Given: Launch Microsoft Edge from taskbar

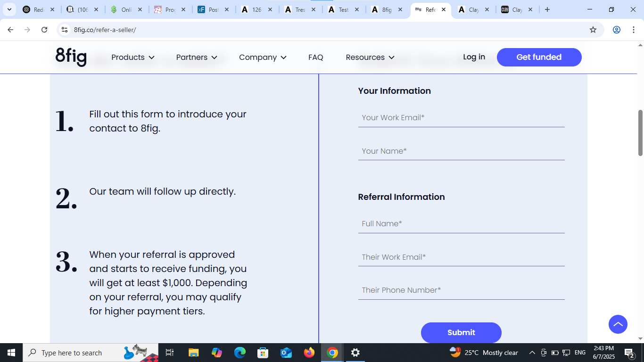Looking at the screenshot, I should pyautogui.click(x=240, y=353).
